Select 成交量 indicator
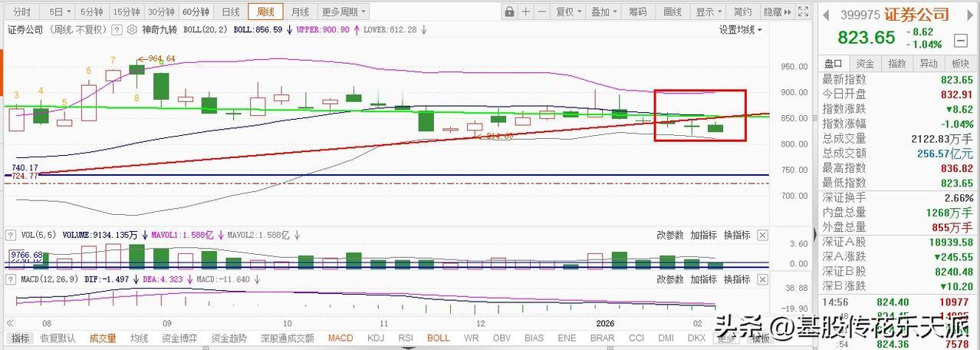This screenshot has width=980, height=350. (x=103, y=338)
